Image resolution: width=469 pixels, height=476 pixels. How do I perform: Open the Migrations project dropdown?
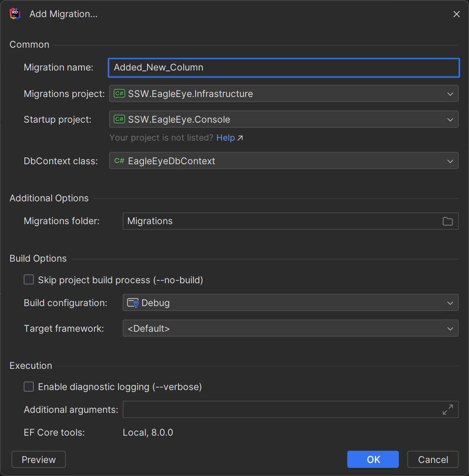click(450, 94)
